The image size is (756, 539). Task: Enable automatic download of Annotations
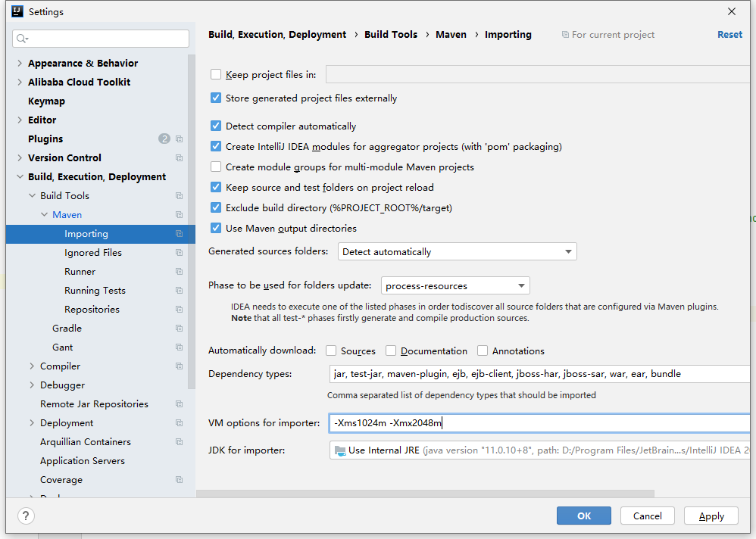pos(483,351)
